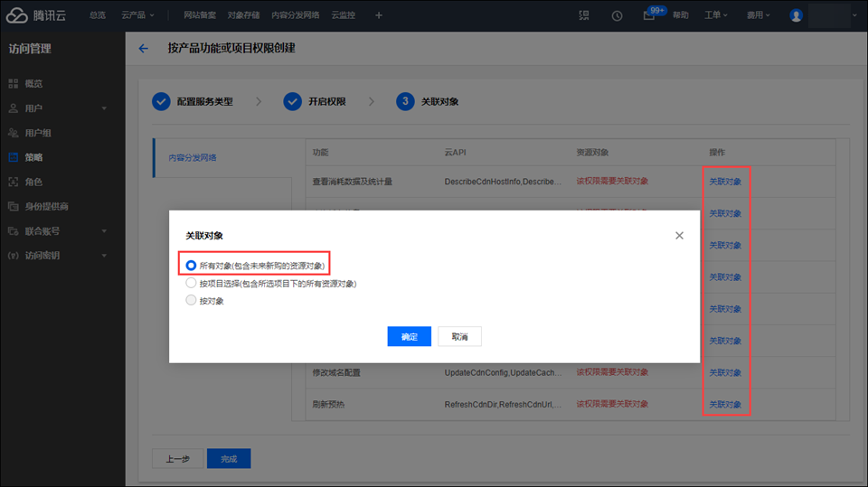Select the 内容分发网络 tab in left panel
The width and height of the screenshot is (868, 487).
coord(193,157)
